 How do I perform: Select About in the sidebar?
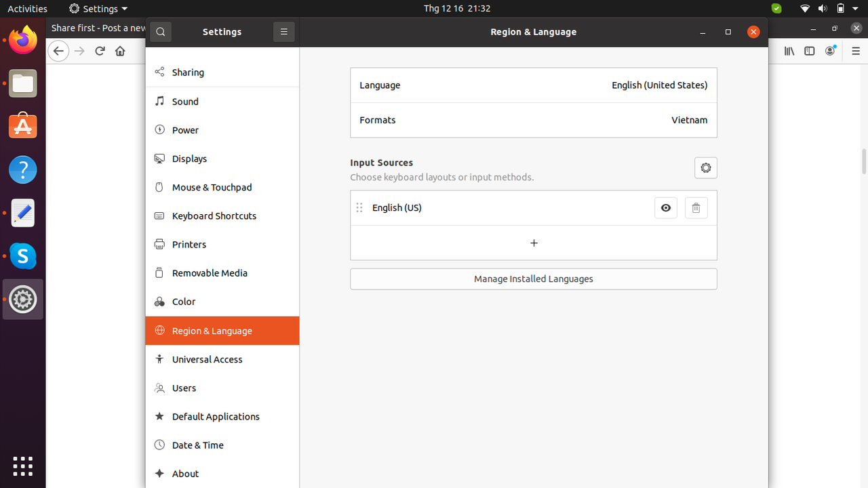coord(222,474)
